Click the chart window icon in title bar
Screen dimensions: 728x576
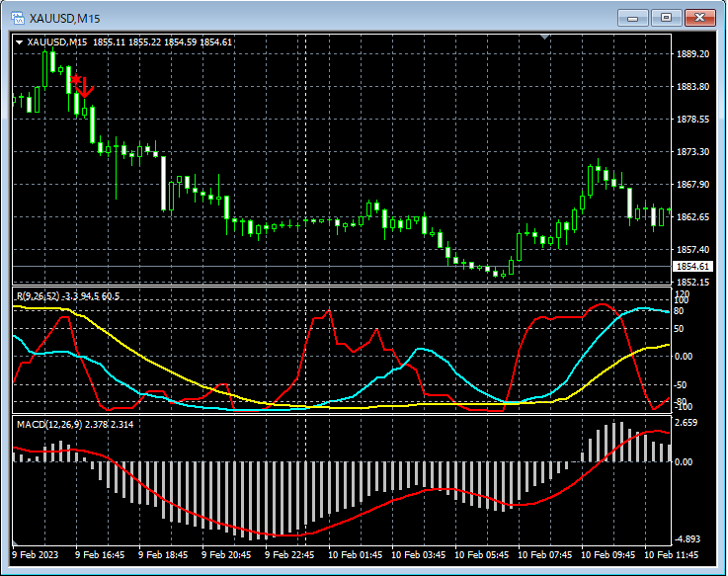pyautogui.click(x=17, y=17)
